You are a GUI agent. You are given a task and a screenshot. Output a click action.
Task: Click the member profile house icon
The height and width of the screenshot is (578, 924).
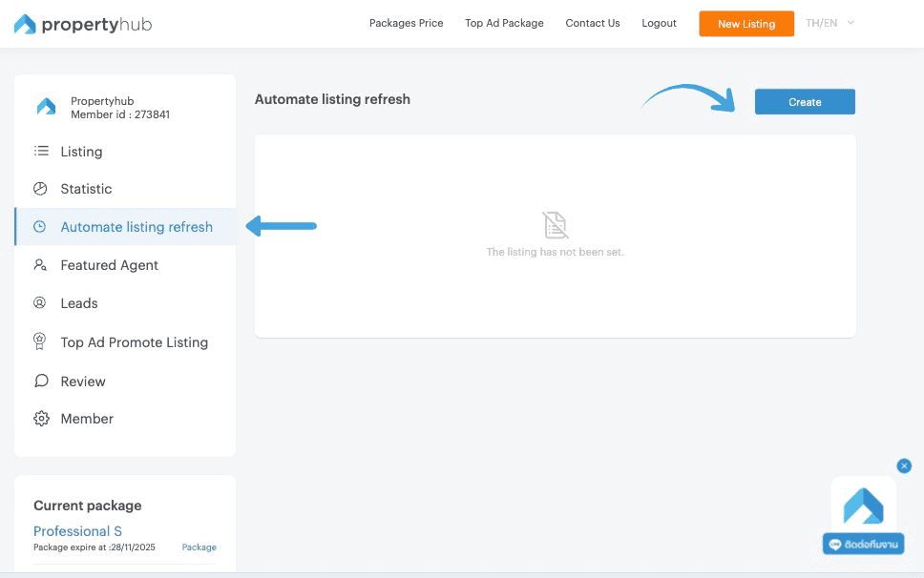[x=46, y=106]
